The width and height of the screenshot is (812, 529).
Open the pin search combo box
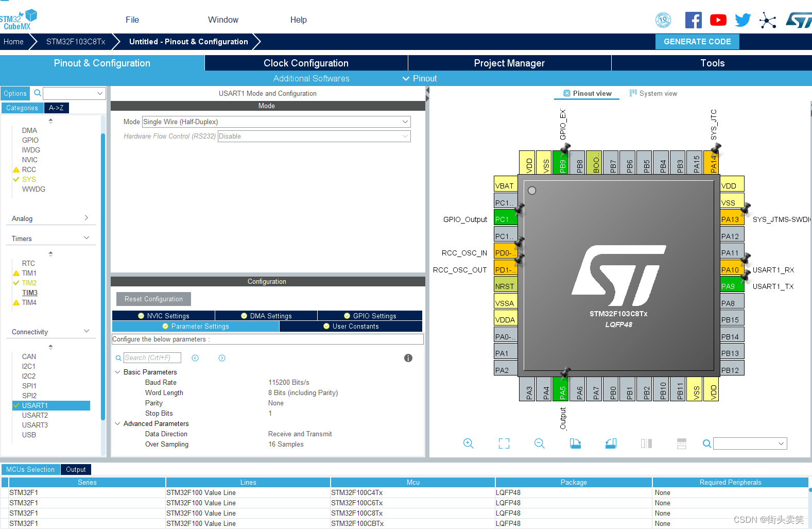750,443
